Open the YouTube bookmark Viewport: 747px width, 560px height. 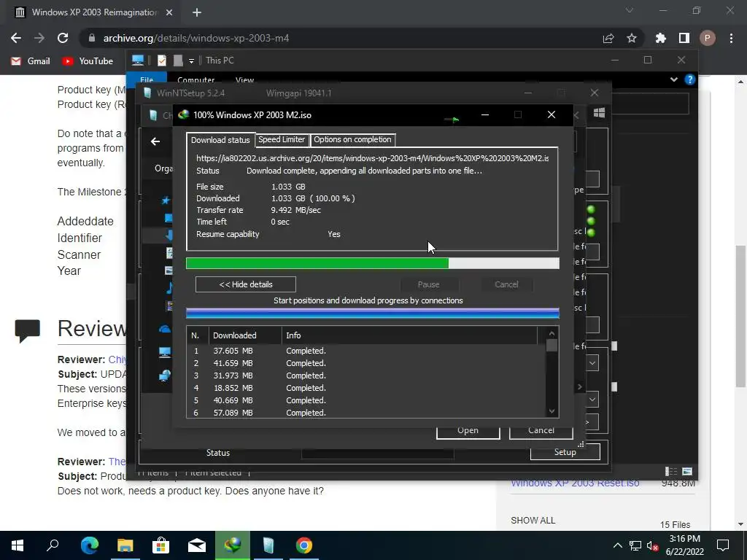point(88,61)
